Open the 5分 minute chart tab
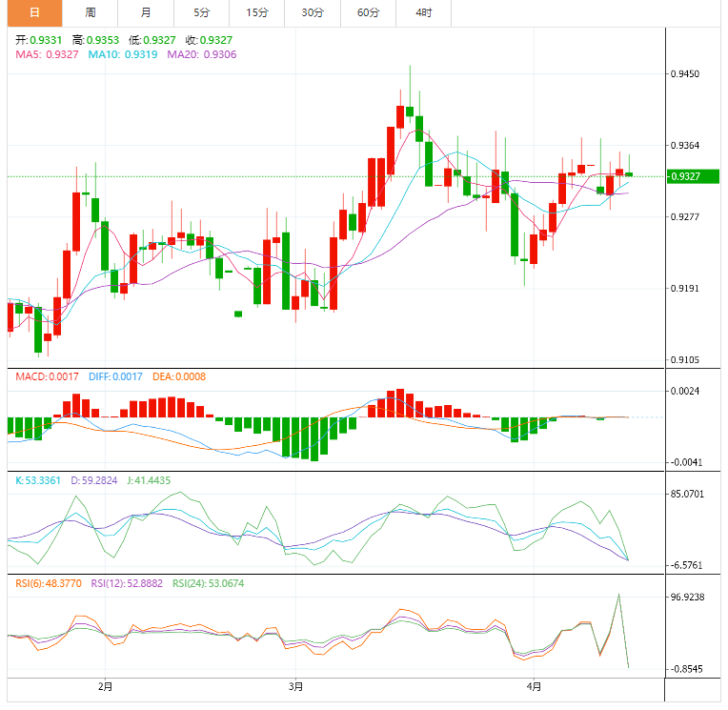728x710 pixels. [201, 13]
